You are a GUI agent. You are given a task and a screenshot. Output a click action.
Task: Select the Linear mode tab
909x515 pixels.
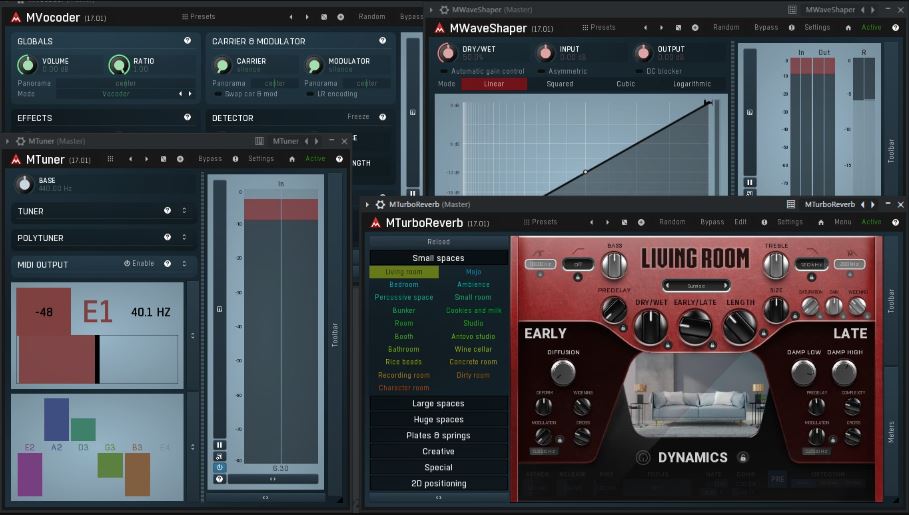click(x=494, y=84)
